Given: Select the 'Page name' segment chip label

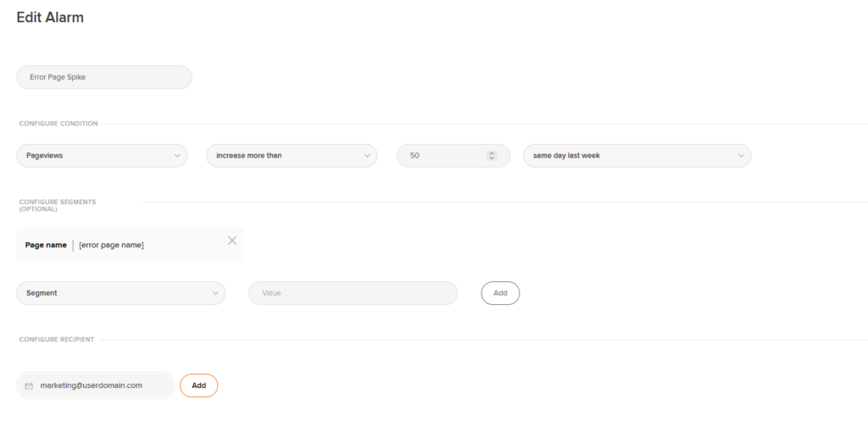Looking at the screenshot, I should (x=46, y=245).
